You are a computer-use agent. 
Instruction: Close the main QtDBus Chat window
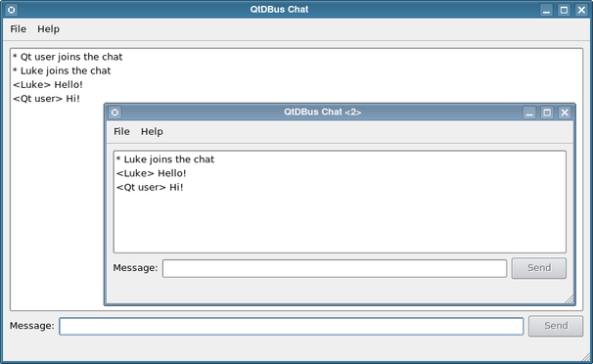(x=581, y=10)
